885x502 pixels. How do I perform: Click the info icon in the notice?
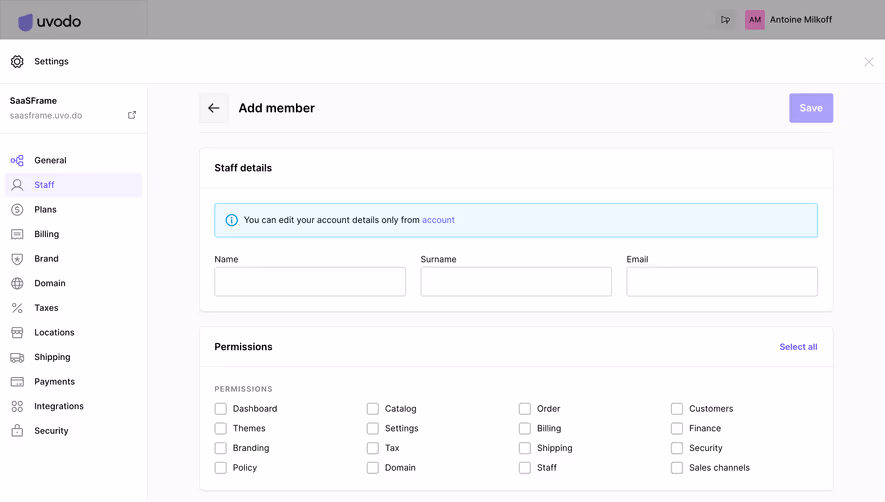click(231, 220)
